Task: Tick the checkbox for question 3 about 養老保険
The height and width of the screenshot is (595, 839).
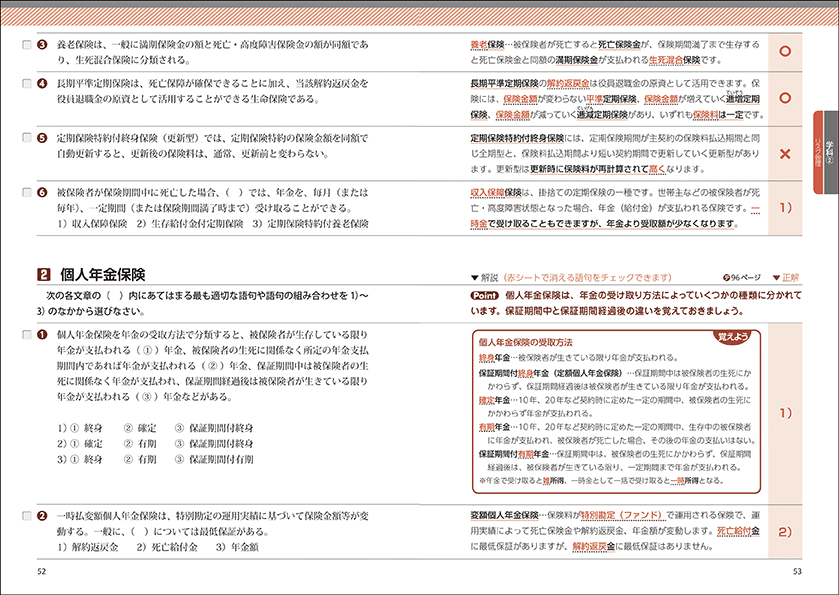Action: pos(27,44)
